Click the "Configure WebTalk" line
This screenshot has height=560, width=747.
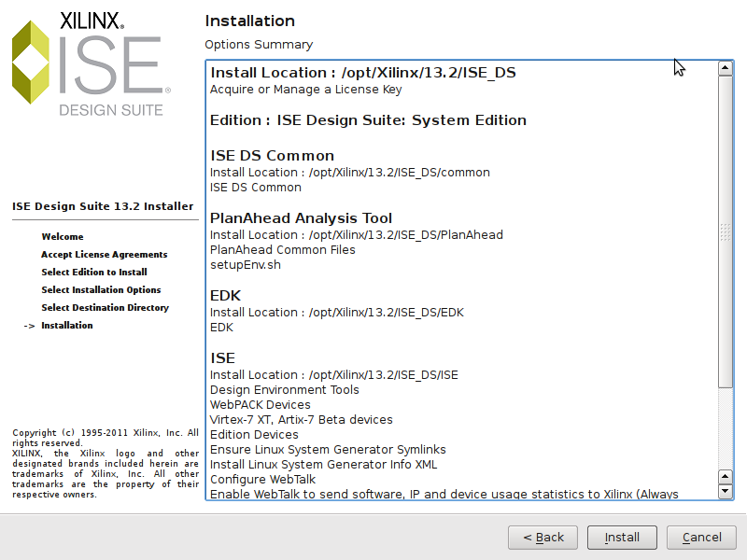pyautogui.click(x=262, y=480)
